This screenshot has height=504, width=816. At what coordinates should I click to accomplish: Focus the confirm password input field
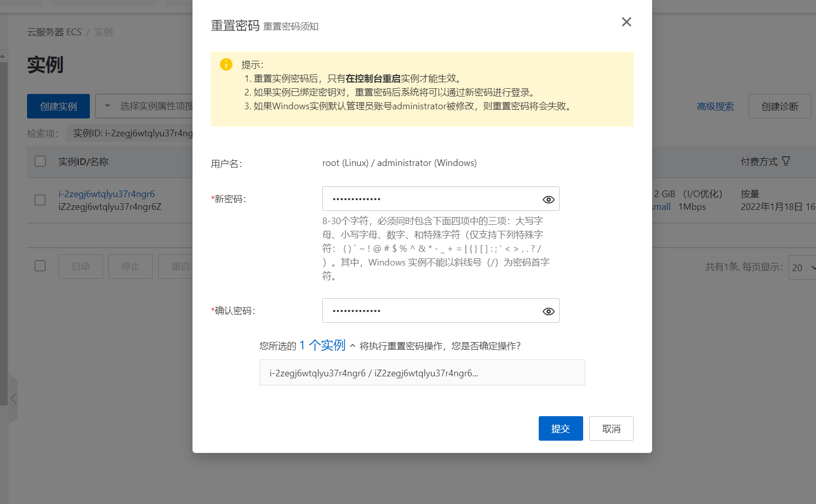tap(429, 311)
